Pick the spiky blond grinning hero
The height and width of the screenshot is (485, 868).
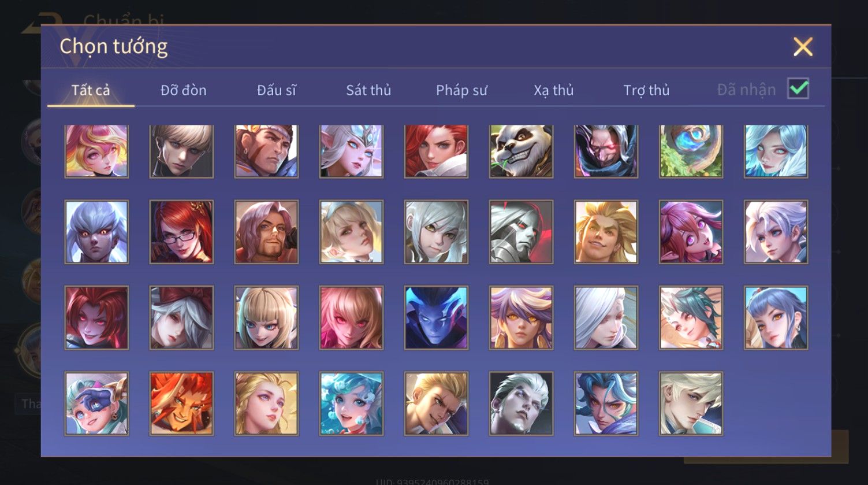click(x=606, y=232)
